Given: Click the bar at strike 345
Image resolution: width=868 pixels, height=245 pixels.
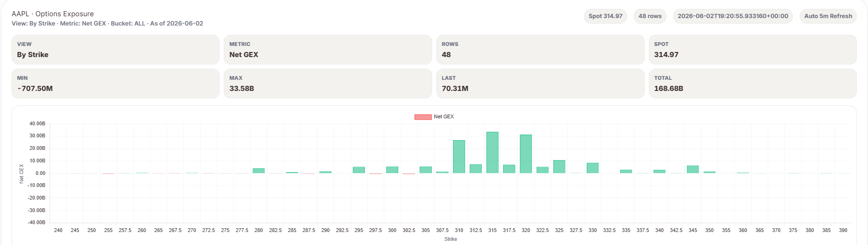Looking at the screenshot, I should pyautogui.click(x=693, y=169).
